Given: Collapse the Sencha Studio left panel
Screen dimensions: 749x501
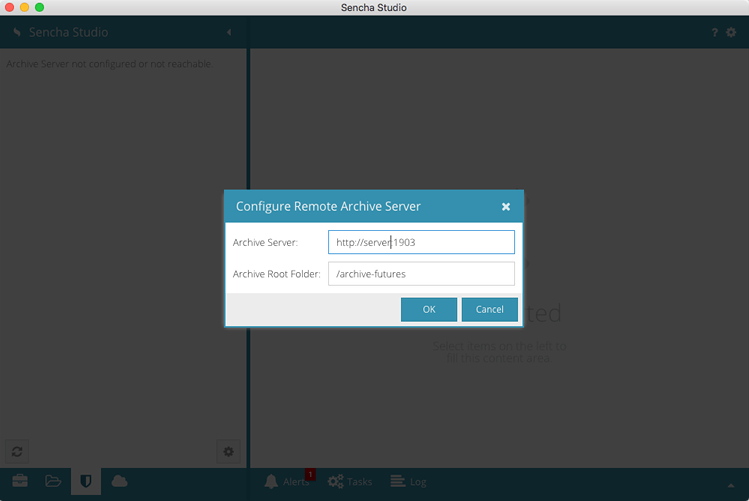Looking at the screenshot, I should click(229, 32).
